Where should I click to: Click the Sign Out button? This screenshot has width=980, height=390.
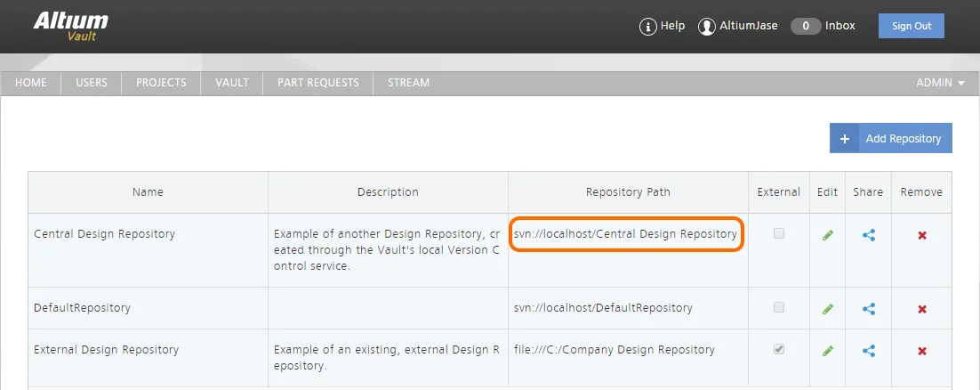(912, 27)
